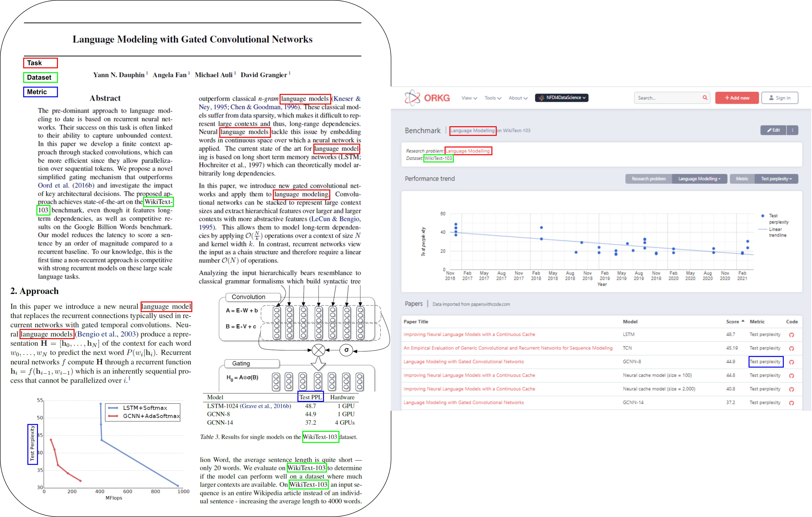812x517 pixels.
Task: Open the three-dots menu beside Edit
Action: (792, 130)
